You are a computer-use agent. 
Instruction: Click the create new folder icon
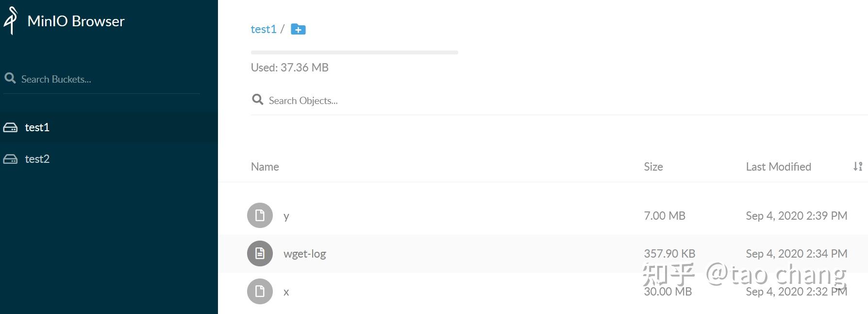(x=298, y=30)
